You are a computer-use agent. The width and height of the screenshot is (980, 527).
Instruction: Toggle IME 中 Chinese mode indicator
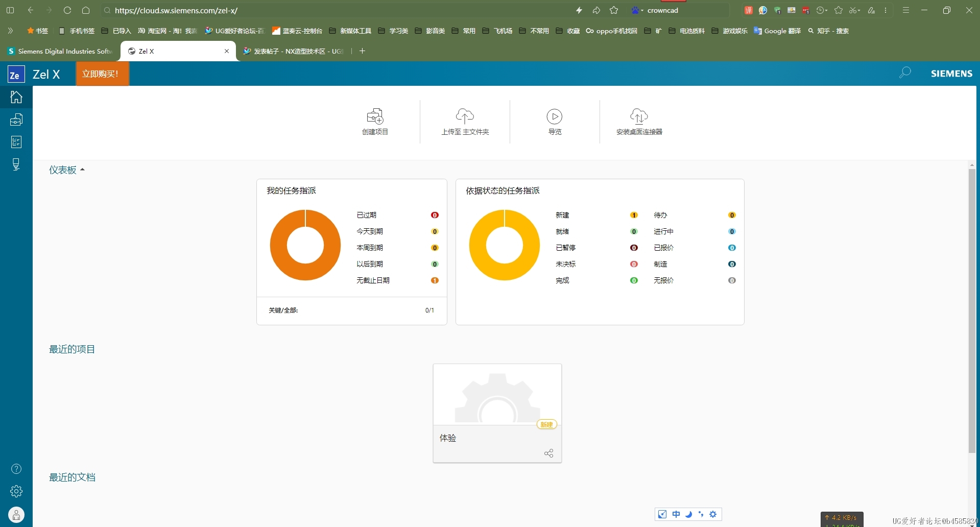(x=676, y=514)
